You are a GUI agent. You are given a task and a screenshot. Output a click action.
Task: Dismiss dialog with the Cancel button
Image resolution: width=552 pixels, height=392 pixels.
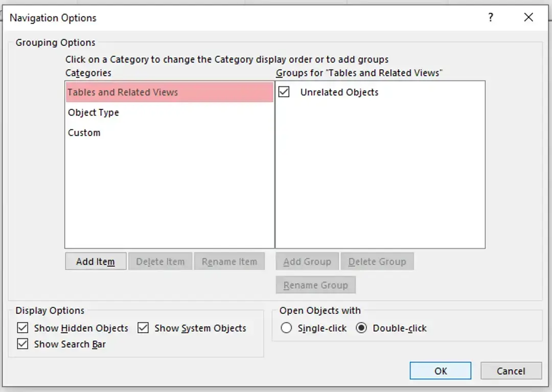[x=511, y=371]
